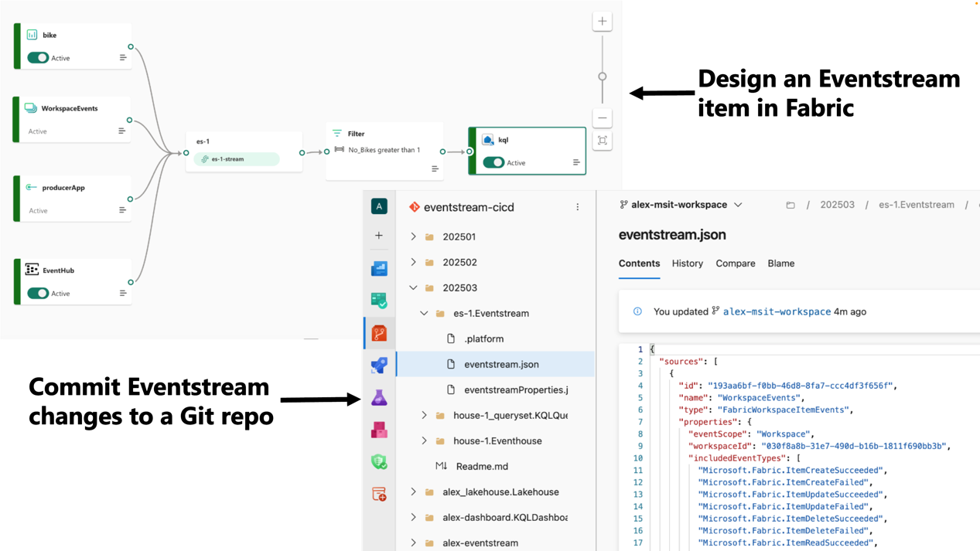Open the Repos hub icon in the sidebar
The width and height of the screenshot is (980, 551).
[379, 333]
